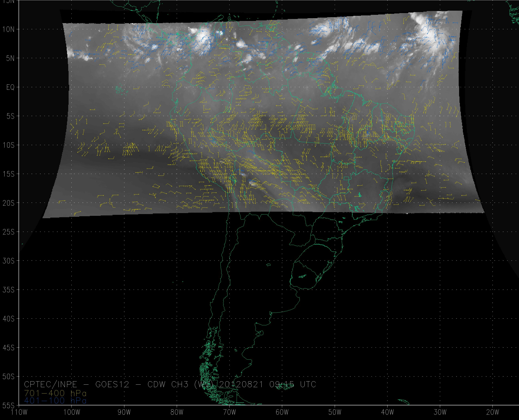Click the 90W longitude axis label
Viewport: 519px width, 420px height.
(x=124, y=412)
